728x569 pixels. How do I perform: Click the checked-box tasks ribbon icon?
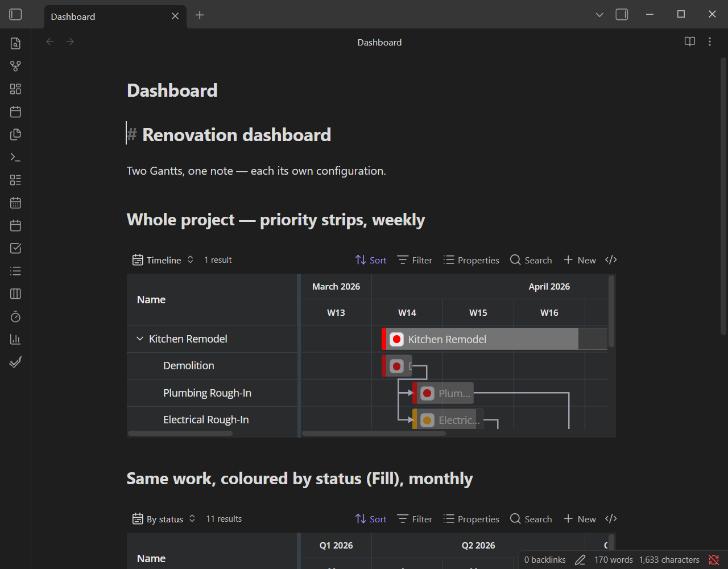click(x=15, y=248)
